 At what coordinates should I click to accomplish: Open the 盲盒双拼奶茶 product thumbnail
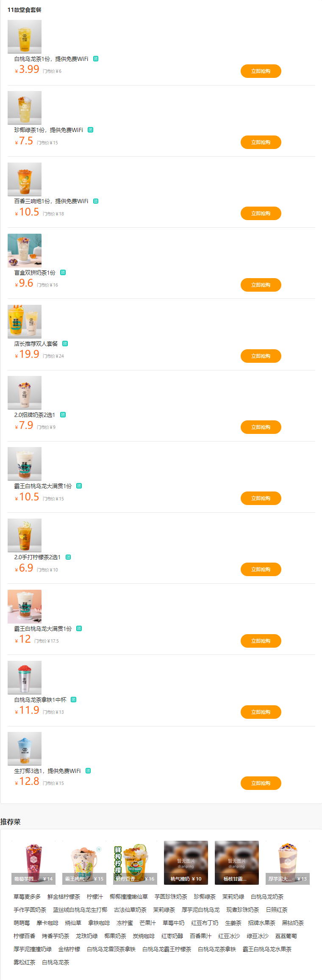tap(25, 250)
